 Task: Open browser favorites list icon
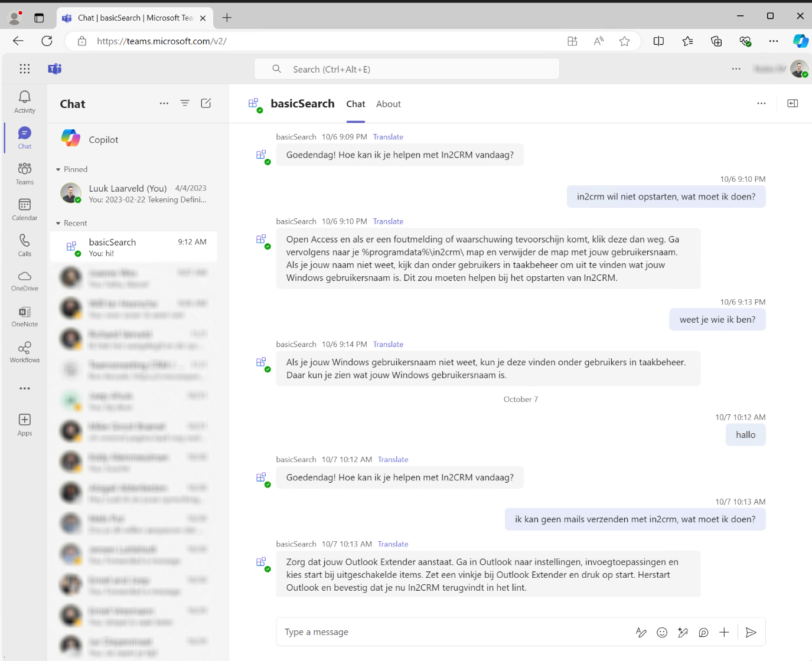click(687, 41)
